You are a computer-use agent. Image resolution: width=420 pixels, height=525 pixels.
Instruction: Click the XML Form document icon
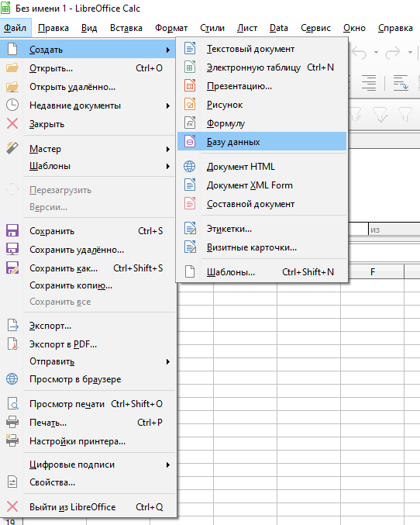190,185
